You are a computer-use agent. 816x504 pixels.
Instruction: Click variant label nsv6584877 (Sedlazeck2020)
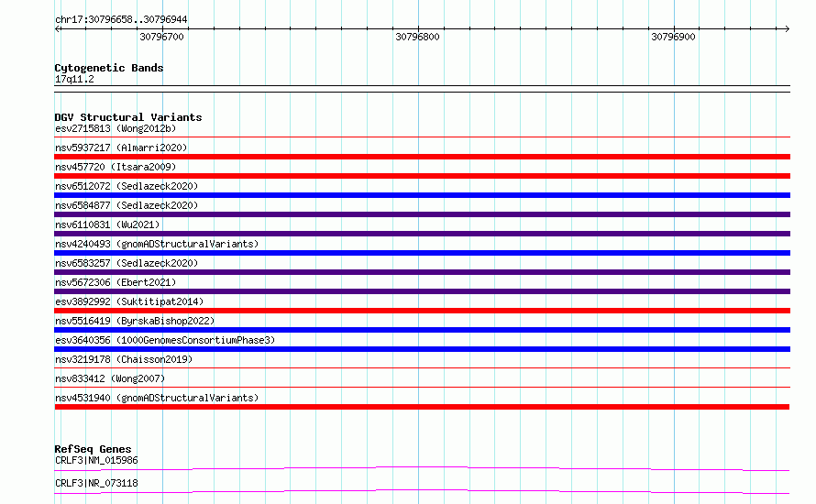click(x=127, y=205)
